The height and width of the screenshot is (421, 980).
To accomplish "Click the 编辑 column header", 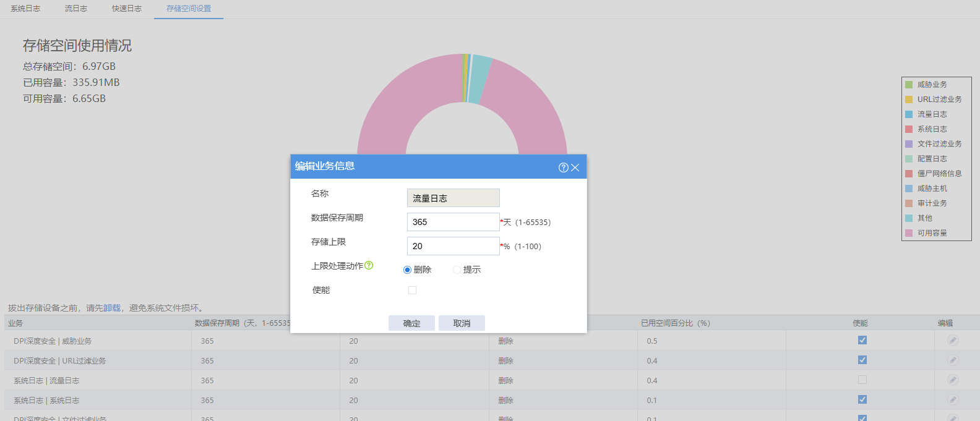I will coord(945,323).
